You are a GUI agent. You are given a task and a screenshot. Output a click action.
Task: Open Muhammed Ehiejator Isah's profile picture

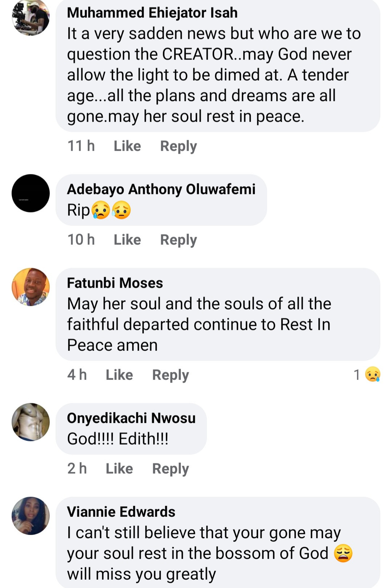click(30, 17)
